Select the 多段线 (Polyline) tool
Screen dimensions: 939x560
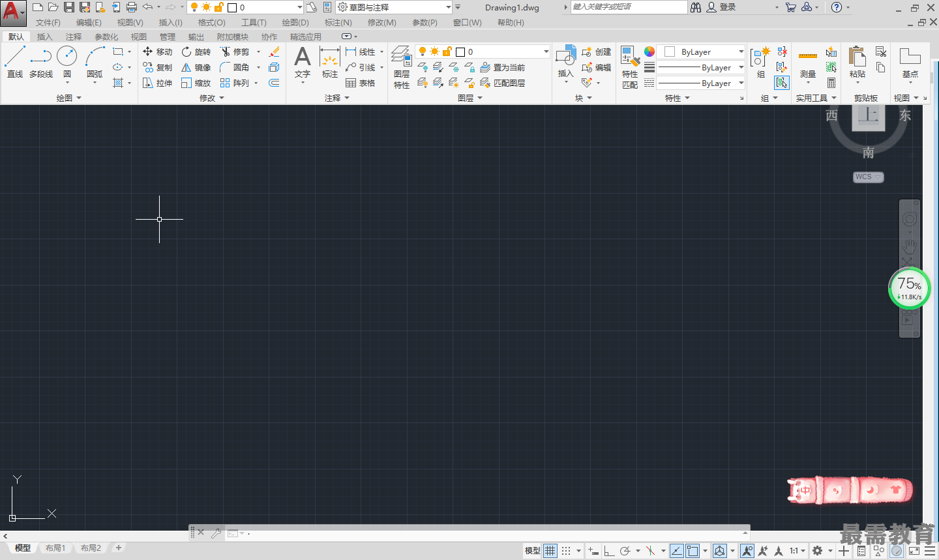pos(40,63)
